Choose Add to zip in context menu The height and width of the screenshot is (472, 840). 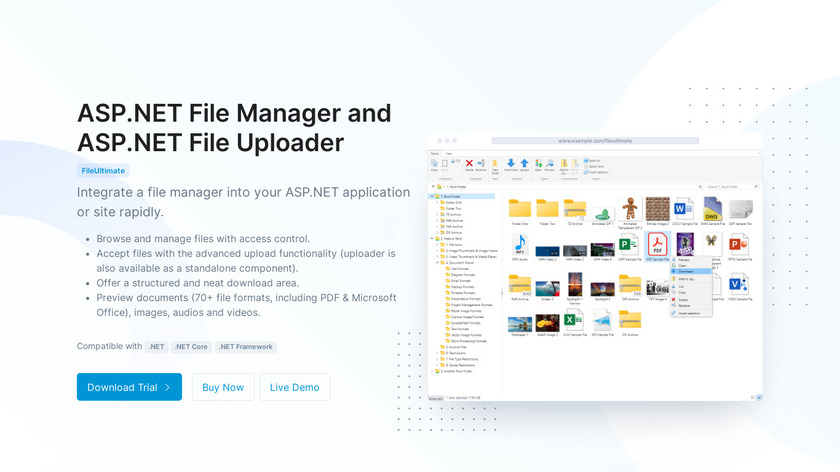[x=691, y=279]
